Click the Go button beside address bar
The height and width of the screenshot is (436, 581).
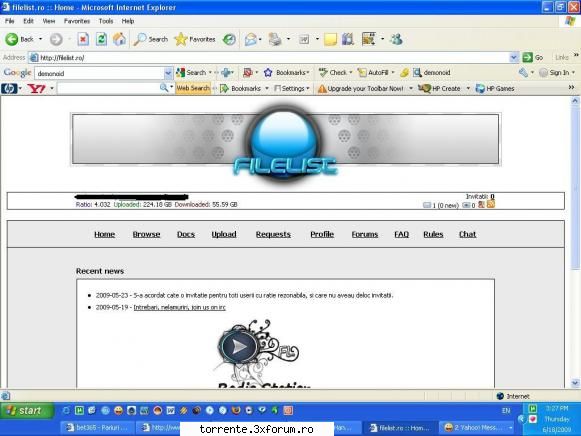pos(533,57)
